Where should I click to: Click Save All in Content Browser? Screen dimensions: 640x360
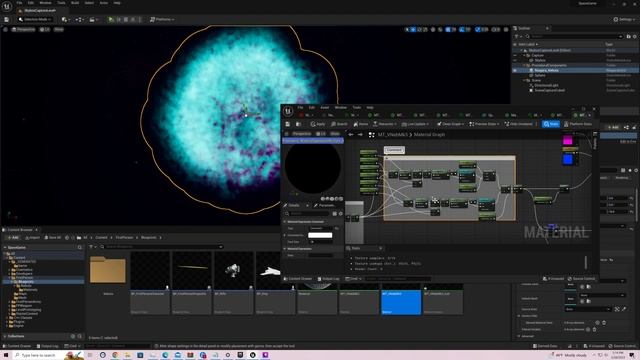(x=52, y=238)
